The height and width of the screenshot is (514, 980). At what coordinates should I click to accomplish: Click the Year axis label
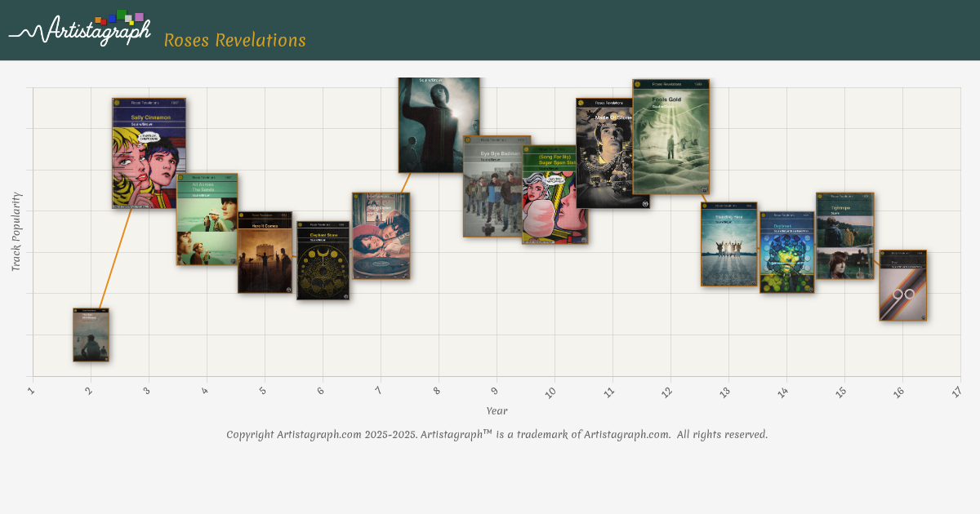tap(497, 410)
